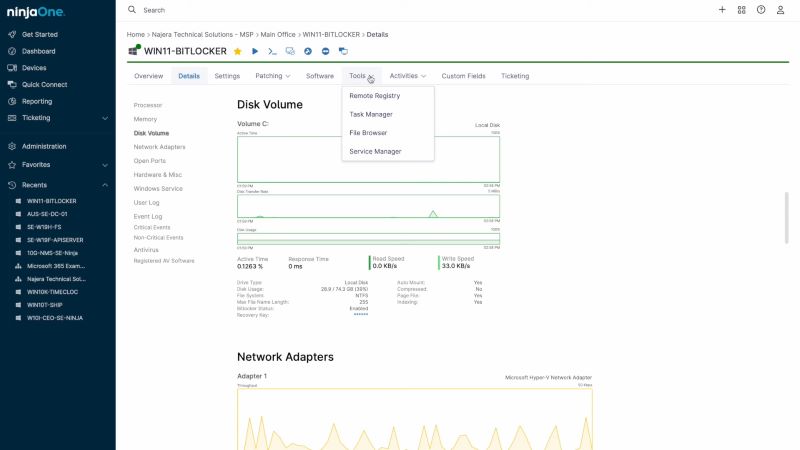Viewport: 800px width, 450px height.
Task: Switch to the Ticketing tab
Action: click(x=515, y=76)
